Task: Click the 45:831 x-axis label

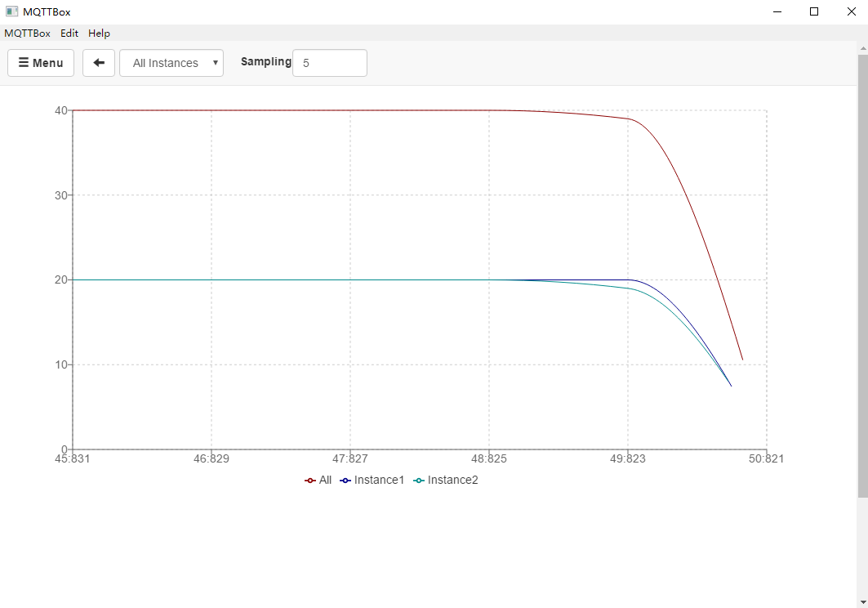Action: [72, 458]
